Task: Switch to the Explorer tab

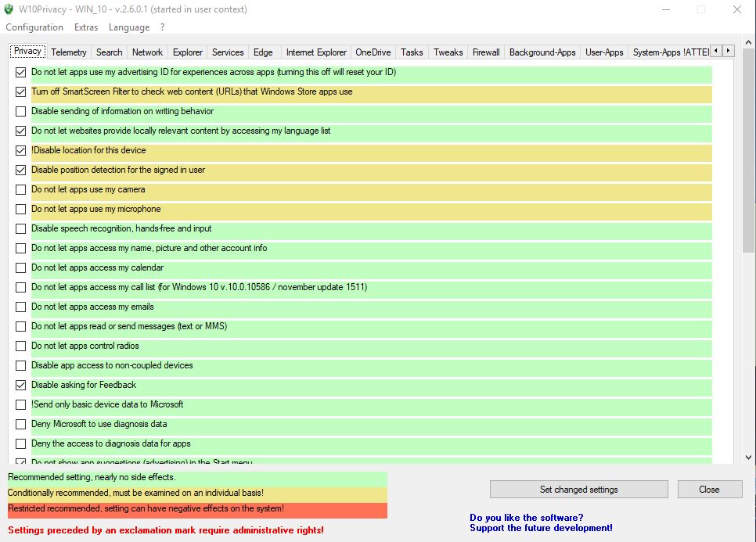Action: (x=188, y=52)
